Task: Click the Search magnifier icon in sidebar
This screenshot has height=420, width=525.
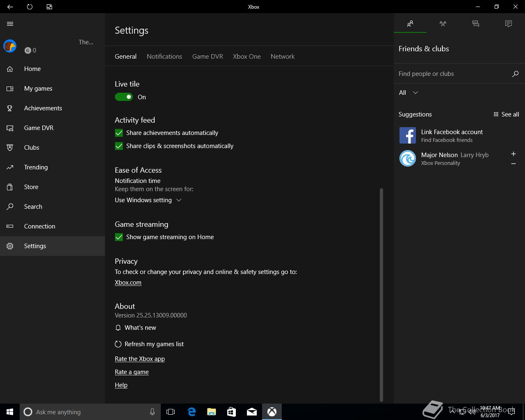Action: (10, 207)
